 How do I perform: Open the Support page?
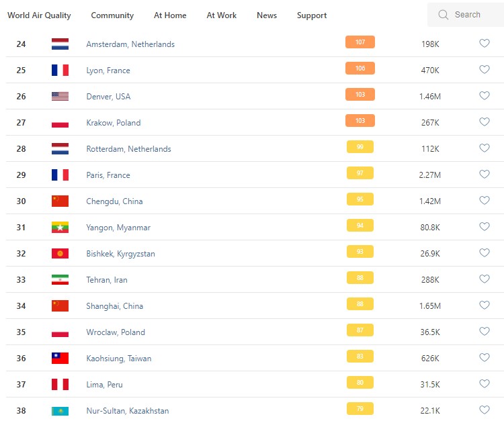(312, 15)
